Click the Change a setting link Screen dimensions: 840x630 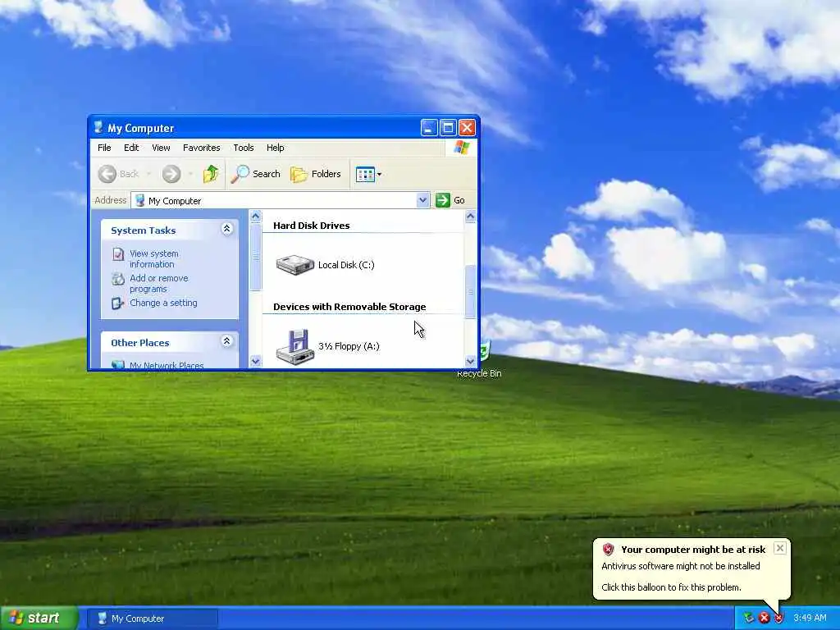point(163,303)
